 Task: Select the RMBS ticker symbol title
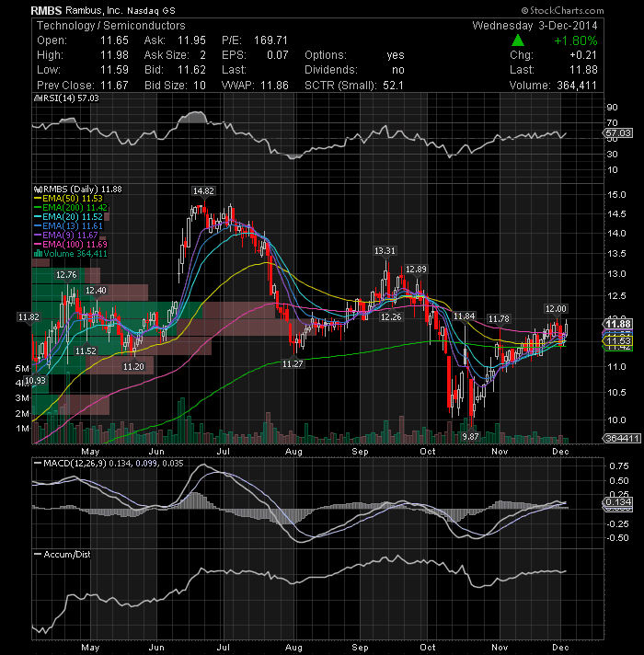coord(46,10)
